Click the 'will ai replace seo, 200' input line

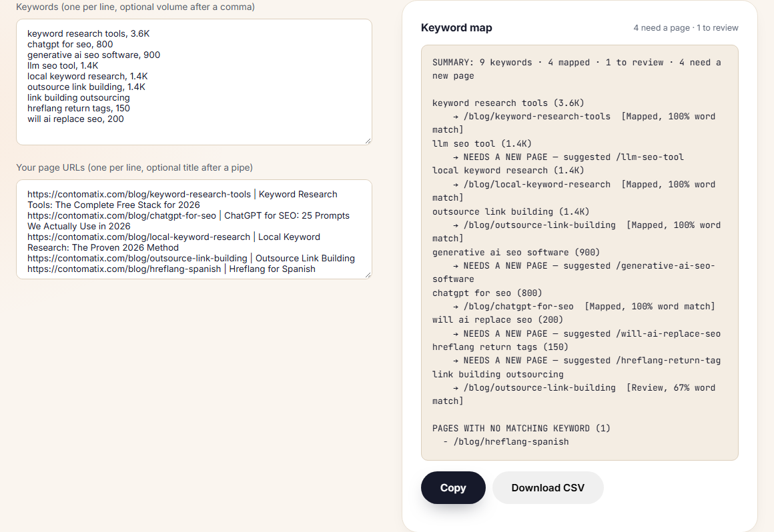(x=75, y=119)
